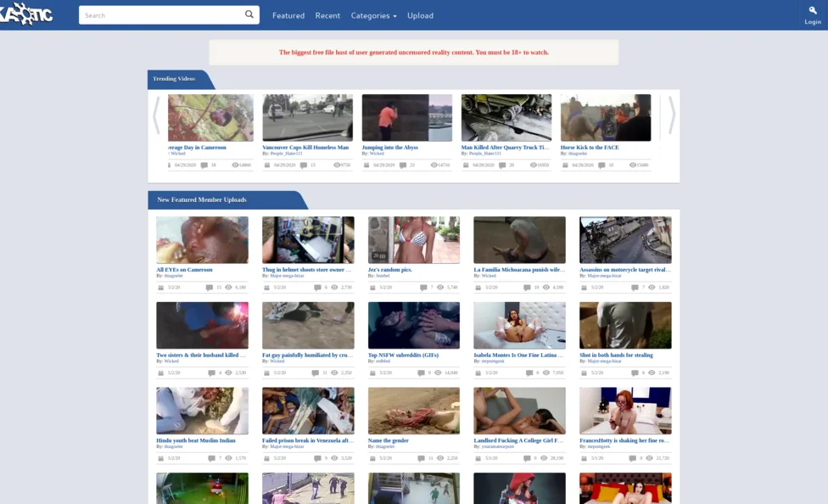This screenshot has width=828, height=504.
Task: Click the Login link in the header
Action: point(813,22)
